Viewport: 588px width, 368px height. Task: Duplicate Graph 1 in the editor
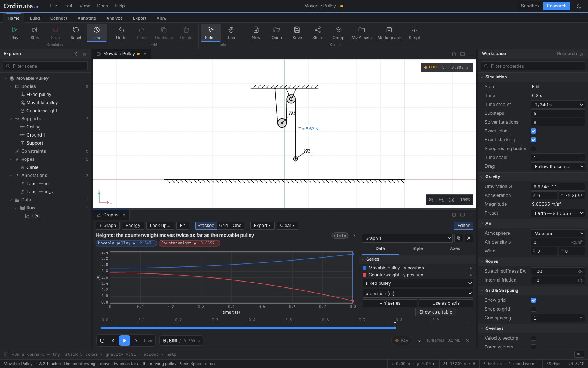pos(459,238)
